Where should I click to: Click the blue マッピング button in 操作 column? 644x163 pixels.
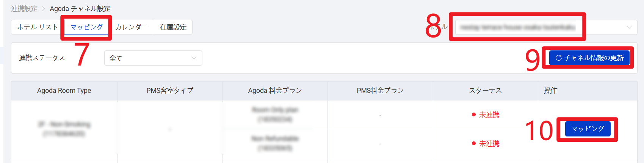coord(588,129)
